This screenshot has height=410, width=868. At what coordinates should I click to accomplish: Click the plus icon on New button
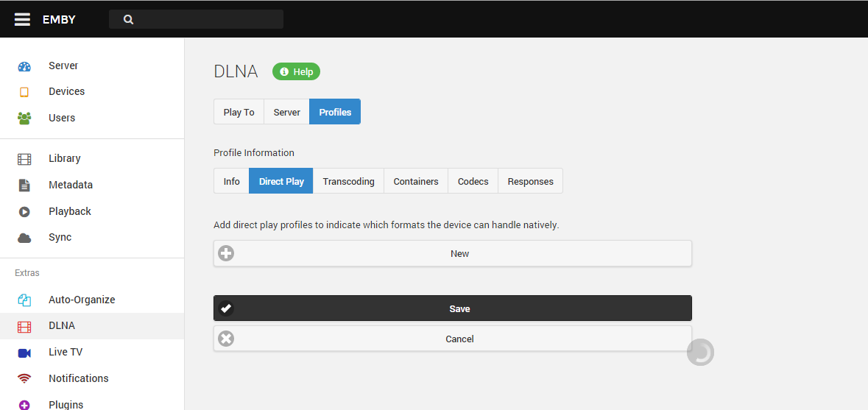click(226, 253)
